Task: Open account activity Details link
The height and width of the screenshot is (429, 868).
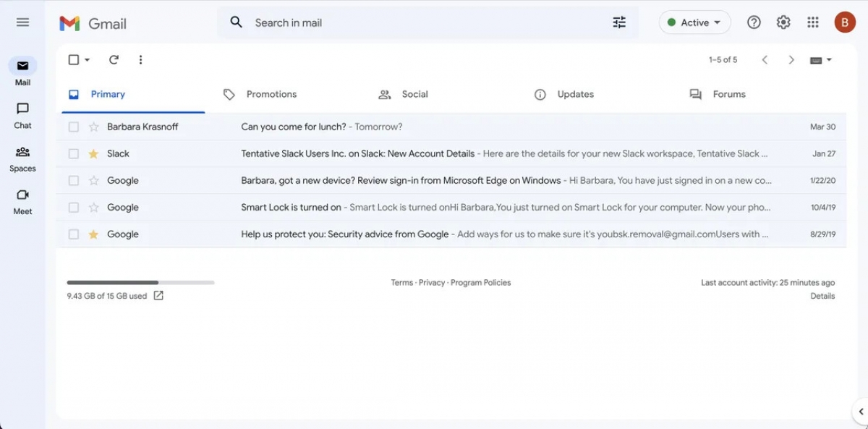Action: coord(822,296)
